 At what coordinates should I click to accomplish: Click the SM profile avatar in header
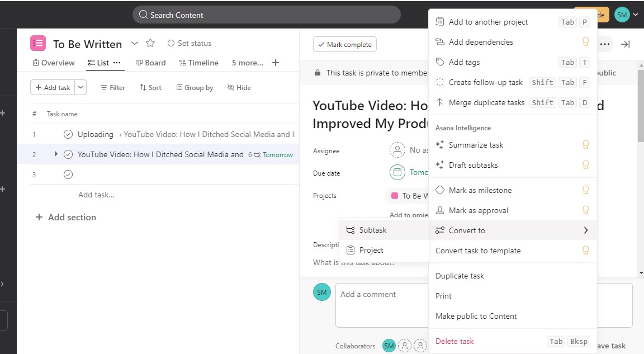pos(622,15)
